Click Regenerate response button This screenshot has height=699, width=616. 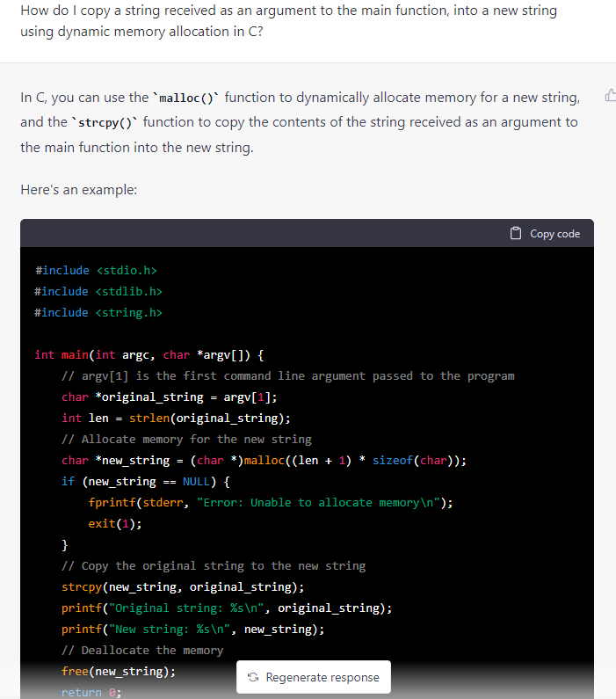click(x=314, y=677)
